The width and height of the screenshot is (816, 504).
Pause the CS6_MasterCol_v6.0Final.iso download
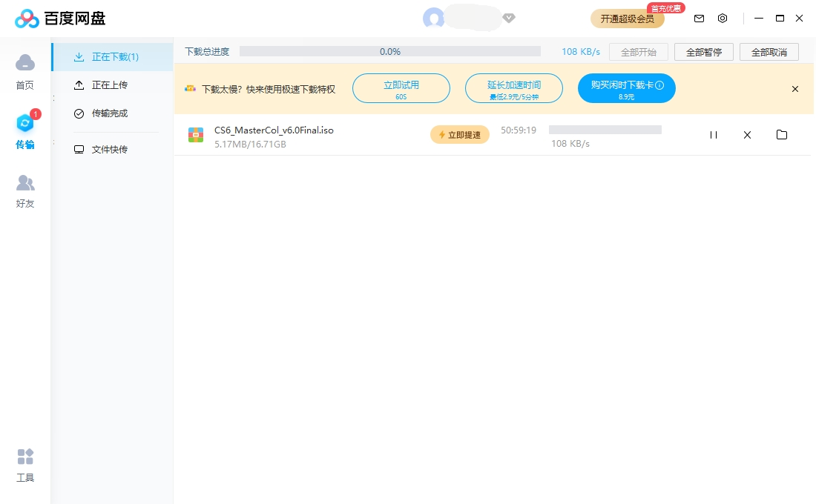click(714, 135)
